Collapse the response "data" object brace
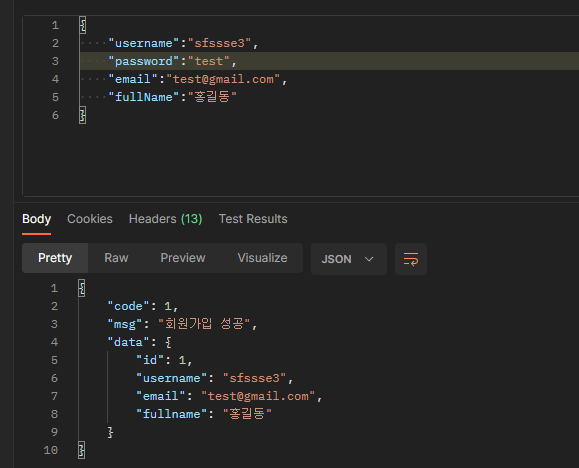 [168, 342]
